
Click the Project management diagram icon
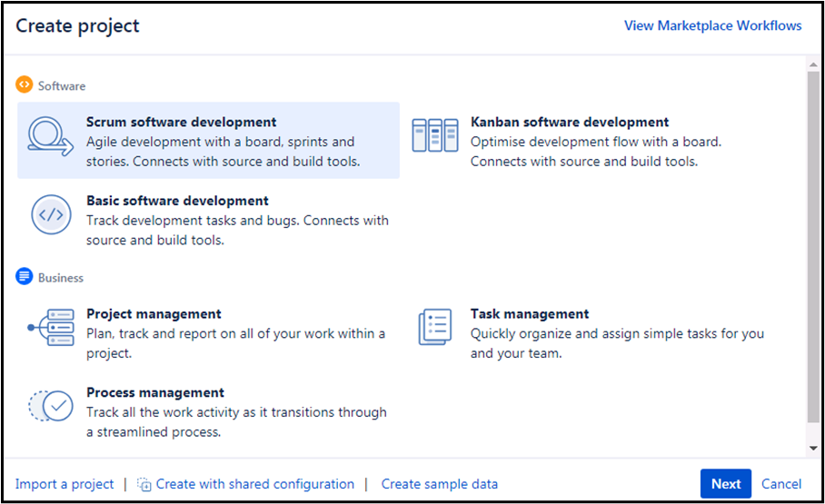(x=50, y=328)
